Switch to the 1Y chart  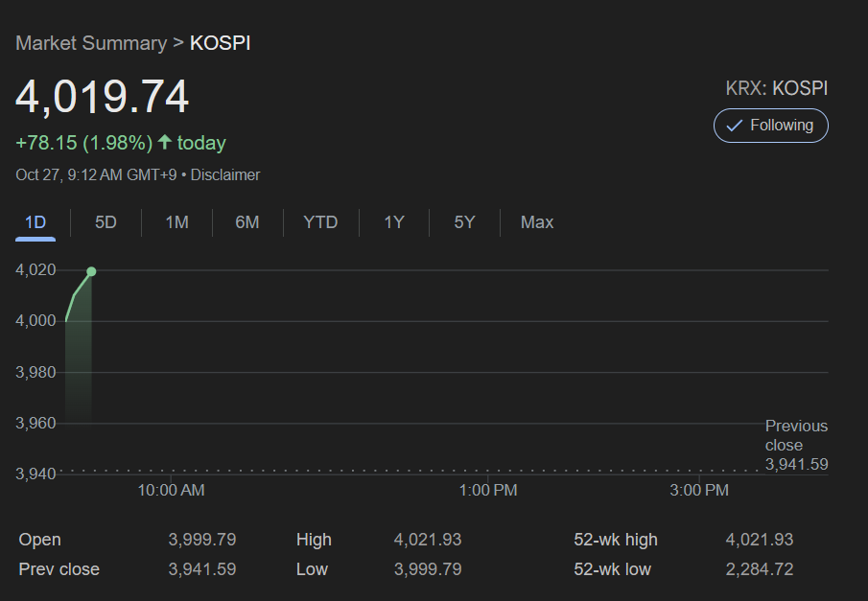pos(393,221)
